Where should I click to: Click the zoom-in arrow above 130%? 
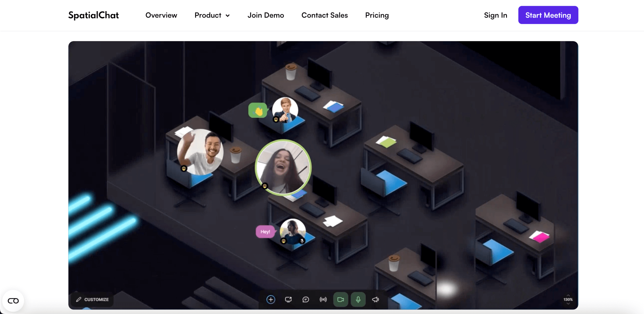tap(568, 295)
